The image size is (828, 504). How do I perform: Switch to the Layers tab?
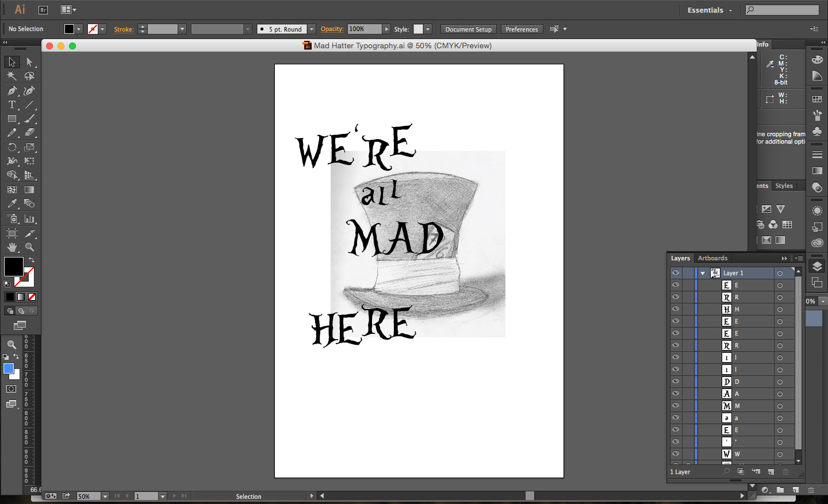click(x=680, y=259)
